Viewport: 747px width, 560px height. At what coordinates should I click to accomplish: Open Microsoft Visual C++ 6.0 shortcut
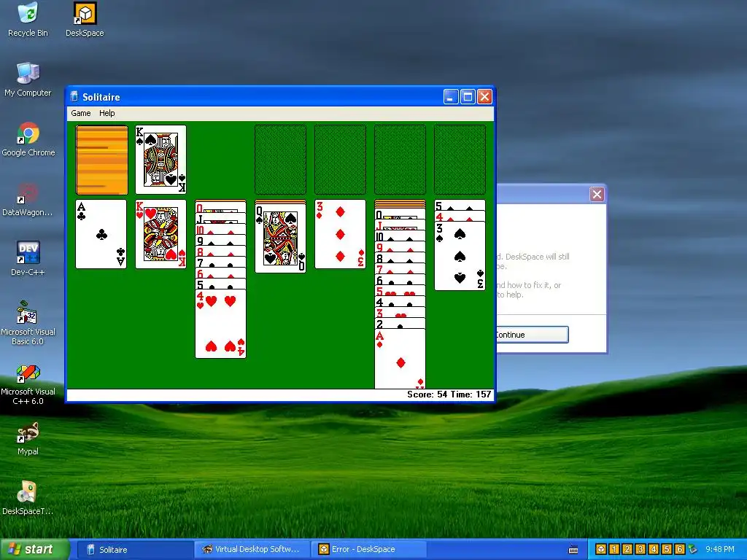(28, 384)
